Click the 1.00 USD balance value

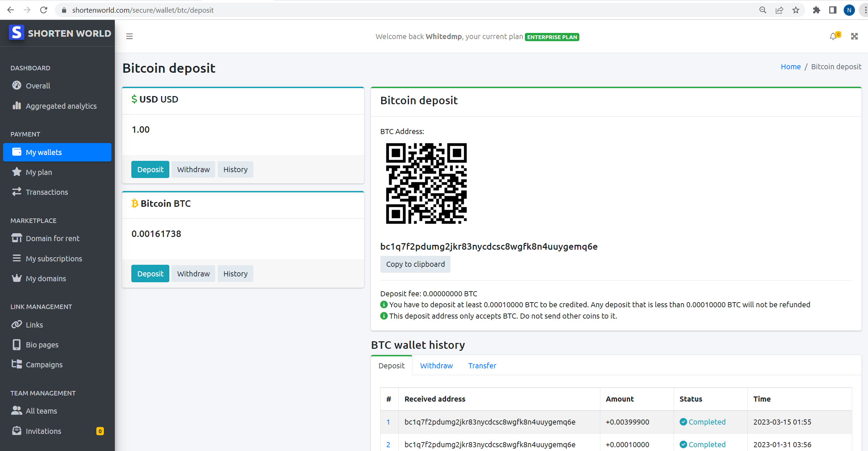[141, 130]
